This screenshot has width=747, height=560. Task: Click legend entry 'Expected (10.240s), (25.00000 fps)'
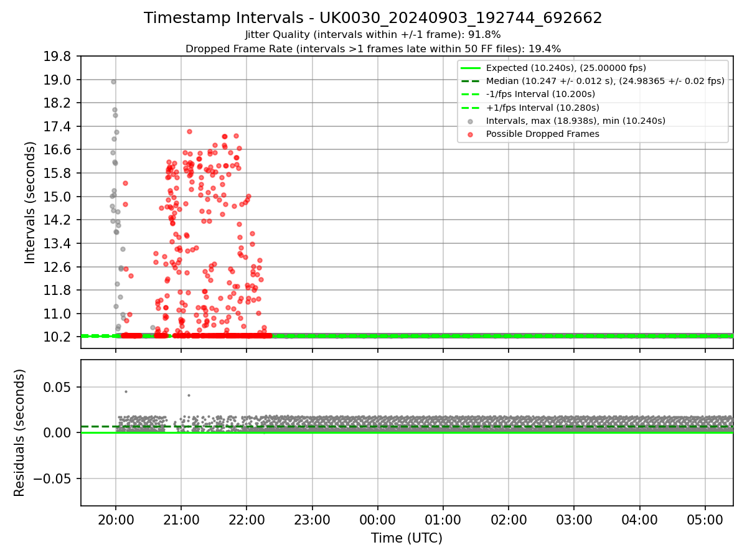(566, 68)
